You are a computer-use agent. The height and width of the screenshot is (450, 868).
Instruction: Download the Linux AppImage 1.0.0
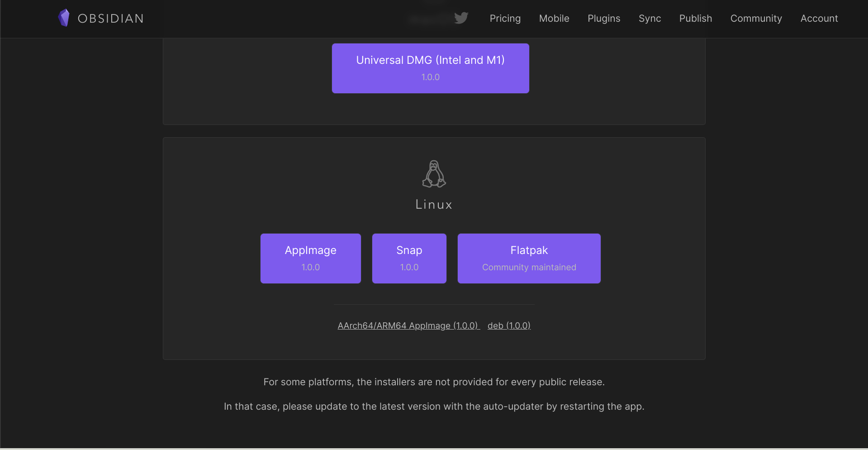point(310,259)
